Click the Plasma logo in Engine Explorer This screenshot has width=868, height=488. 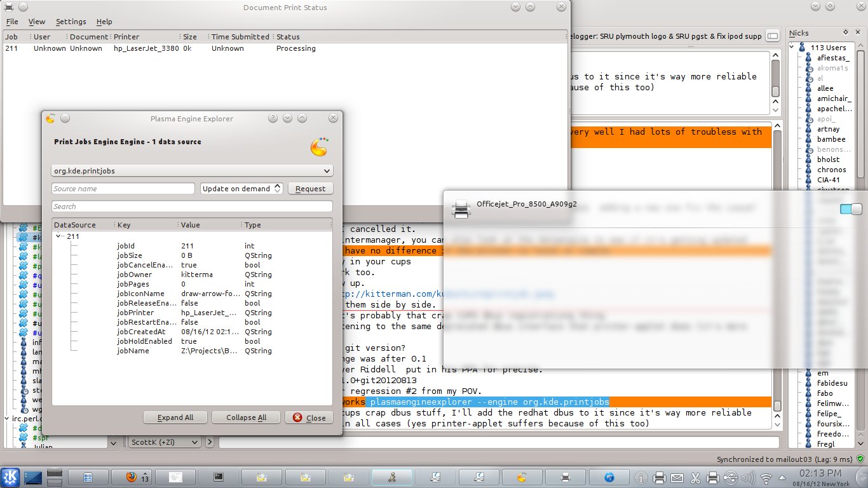(319, 147)
